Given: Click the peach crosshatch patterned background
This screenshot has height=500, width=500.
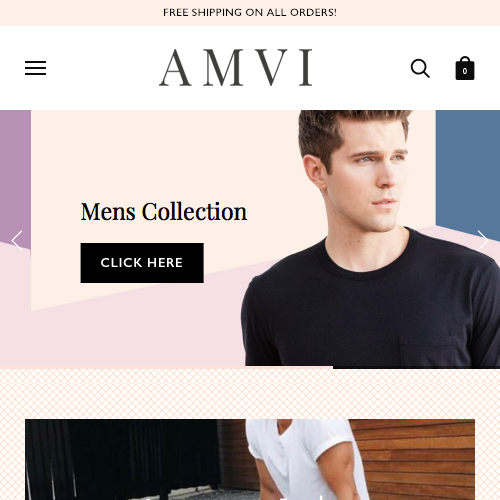Looking at the screenshot, I should point(250,393).
